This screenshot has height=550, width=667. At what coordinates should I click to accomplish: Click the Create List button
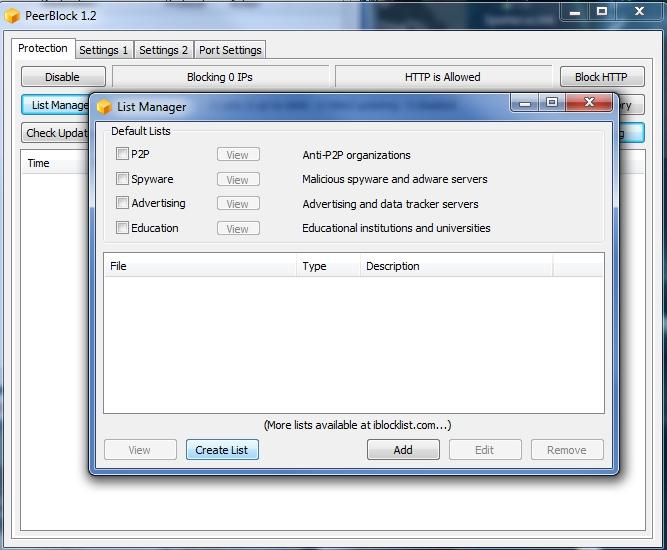[222, 450]
